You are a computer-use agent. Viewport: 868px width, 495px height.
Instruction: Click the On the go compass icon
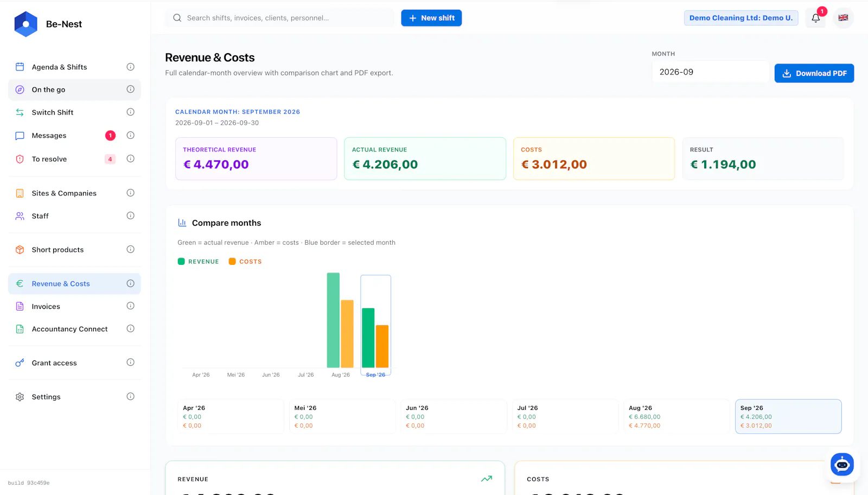pyautogui.click(x=20, y=90)
